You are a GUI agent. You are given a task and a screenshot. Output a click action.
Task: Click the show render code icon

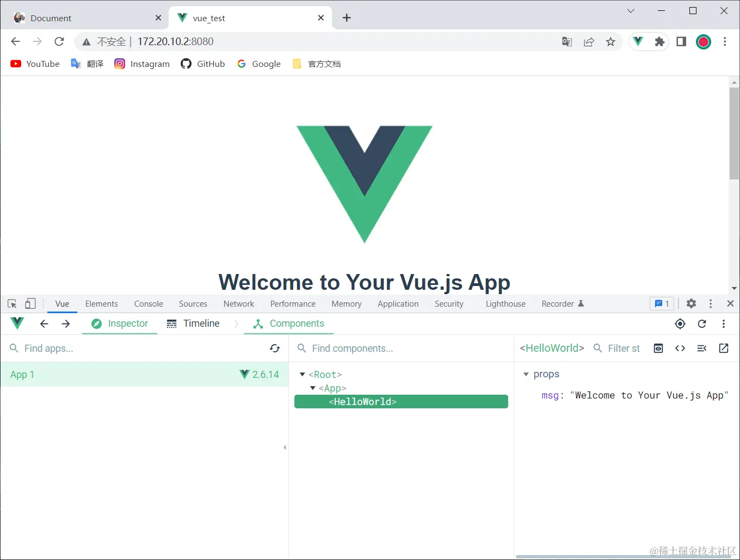pos(702,348)
